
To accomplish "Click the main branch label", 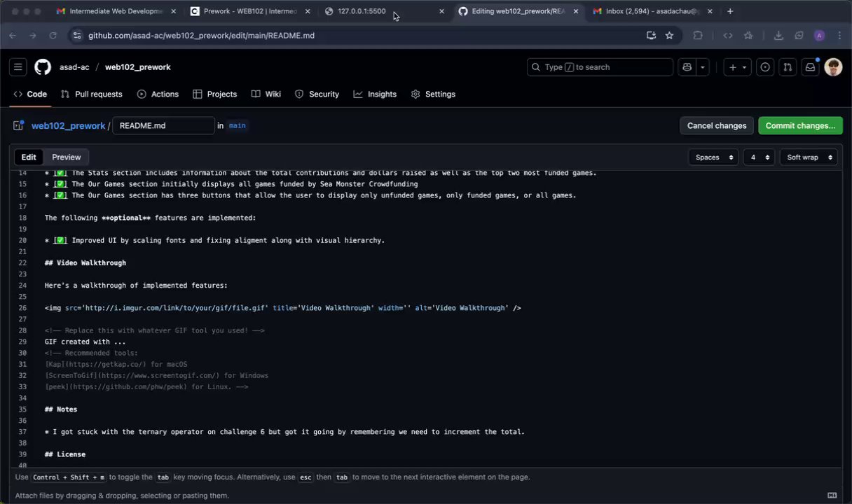I will pyautogui.click(x=237, y=126).
